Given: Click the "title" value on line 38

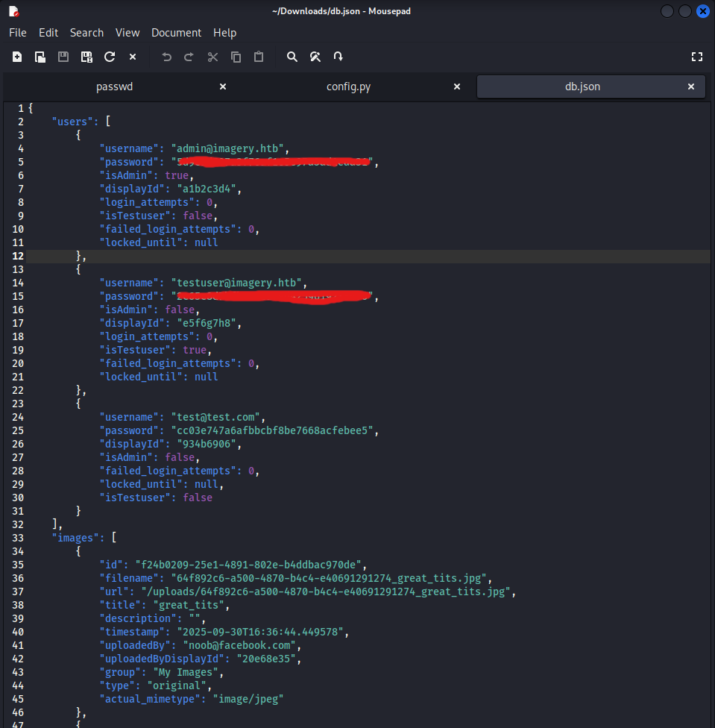Looking at the screenshot, I should pos(189,605).
